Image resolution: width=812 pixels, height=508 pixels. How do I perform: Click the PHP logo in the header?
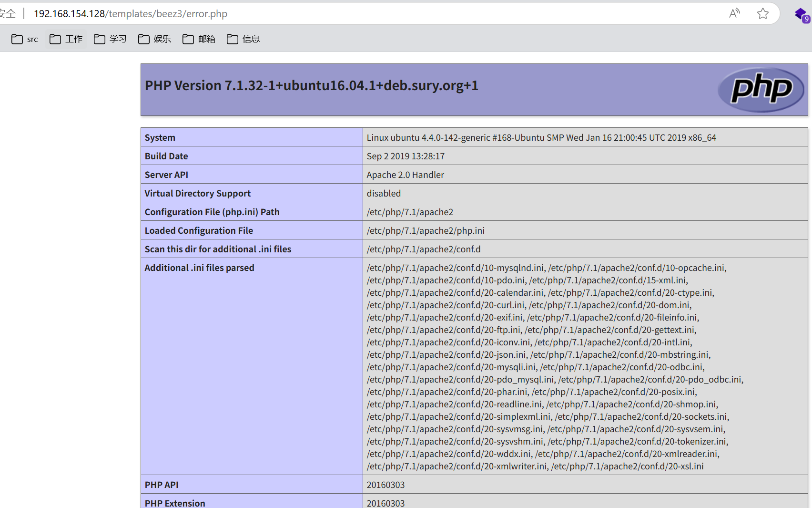point(761,90)
